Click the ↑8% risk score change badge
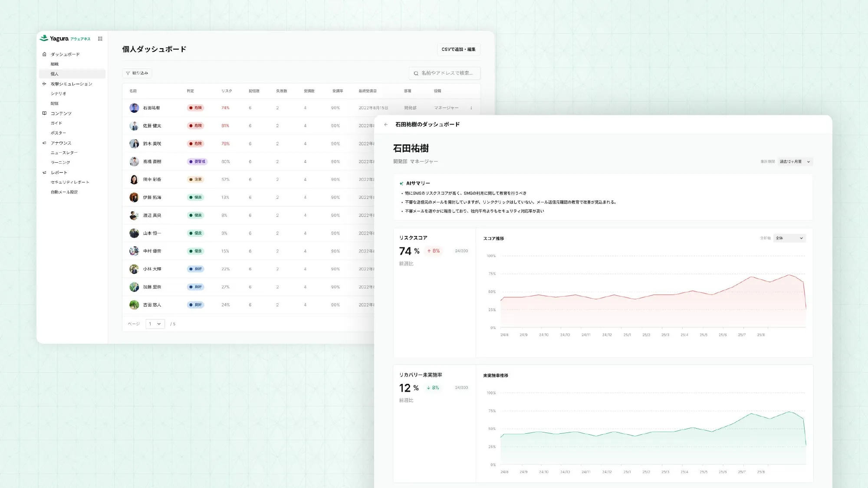The height and width of the screenshot is (488, 868). pyautogui.click(x=434, y=251)
